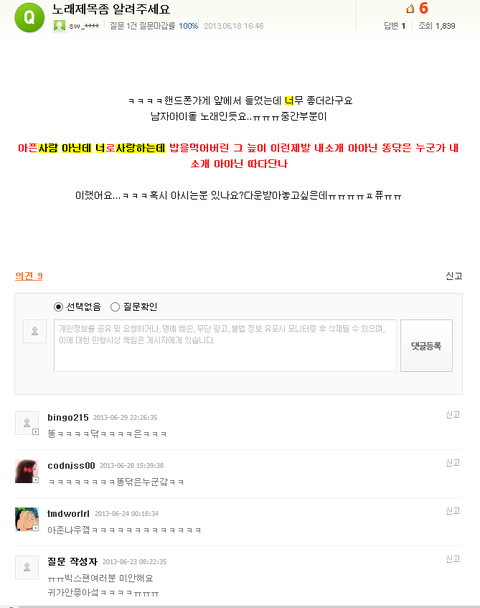The height and width of the screenshot is (608, 480).
Task: Collapse the 의견 9 comments section
Action: [29, 276]
